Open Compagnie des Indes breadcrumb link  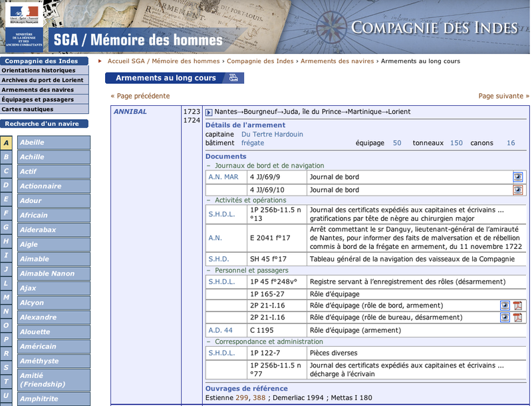(x=260, y=61)
